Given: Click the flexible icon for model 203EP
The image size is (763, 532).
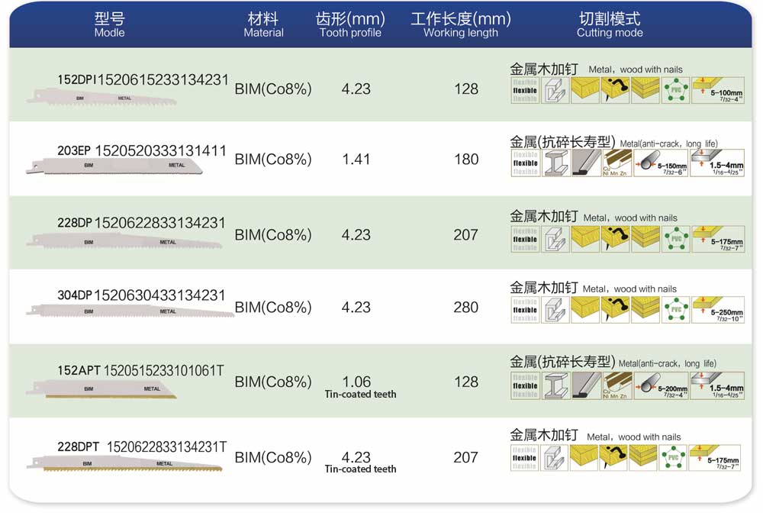Looking at the screenshot, I should [x=525, y=163].
